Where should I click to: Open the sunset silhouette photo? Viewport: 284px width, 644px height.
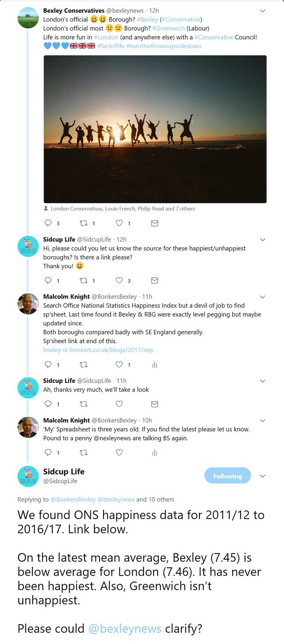coord(155,129)
